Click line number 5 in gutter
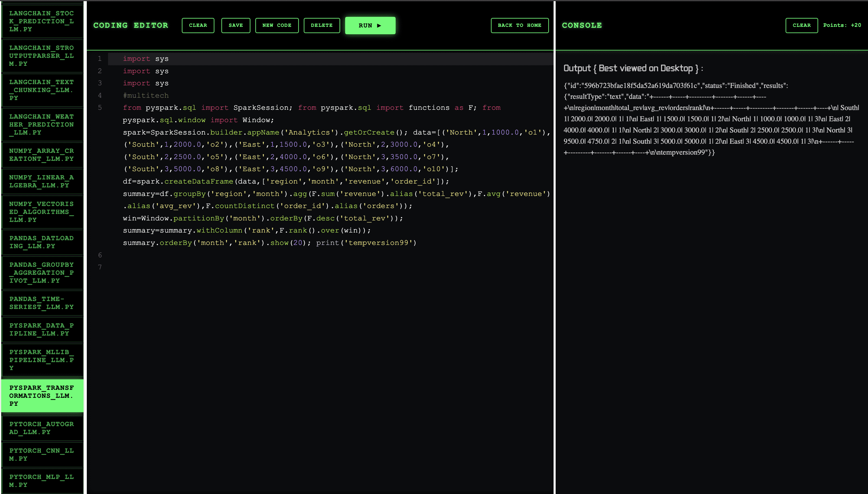The height and width of the screenshot is (494, 868). coord(100,107)
